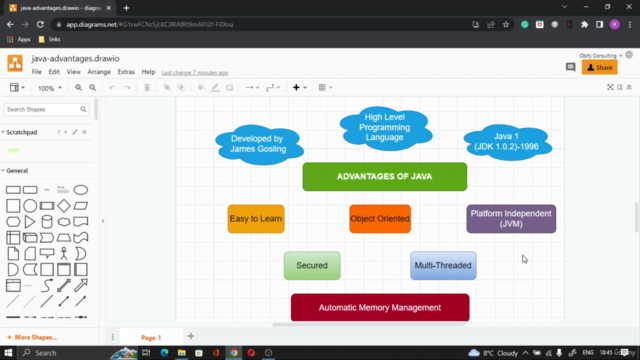The image size is (640, 360).
Task: Select the diamond shape in General
Action: [x=64, y=206]
